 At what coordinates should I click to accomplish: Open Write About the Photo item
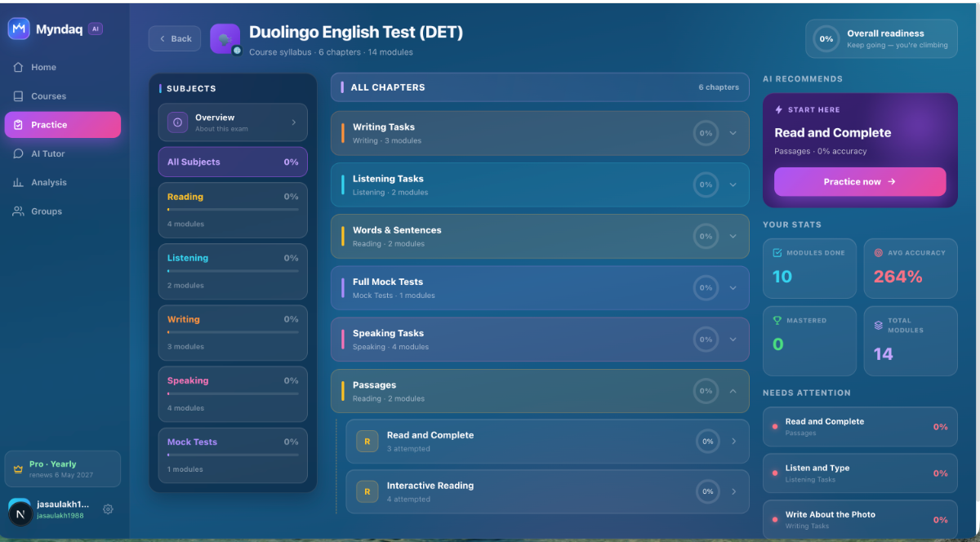tap(860, 519)
